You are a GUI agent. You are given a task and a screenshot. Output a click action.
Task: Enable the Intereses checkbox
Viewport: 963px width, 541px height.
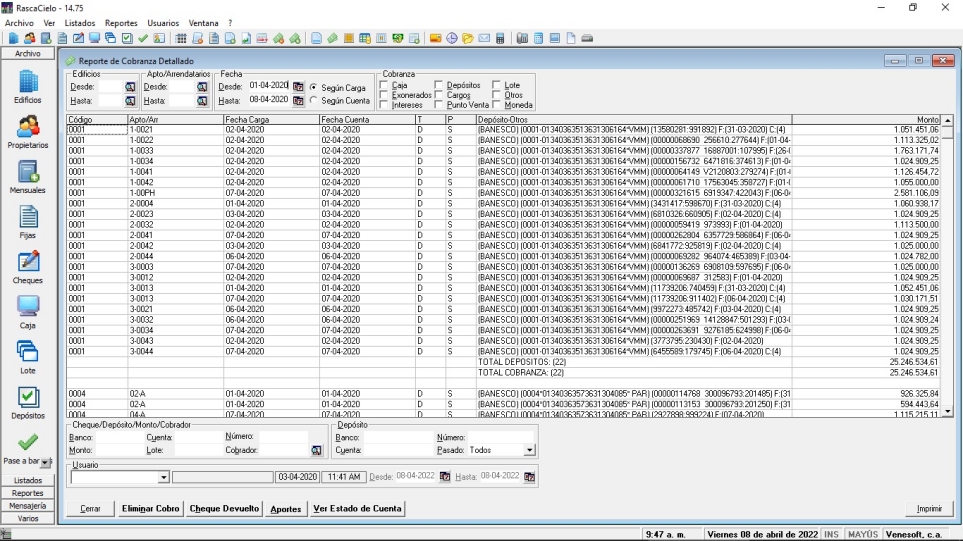click(x=384, y=105)
